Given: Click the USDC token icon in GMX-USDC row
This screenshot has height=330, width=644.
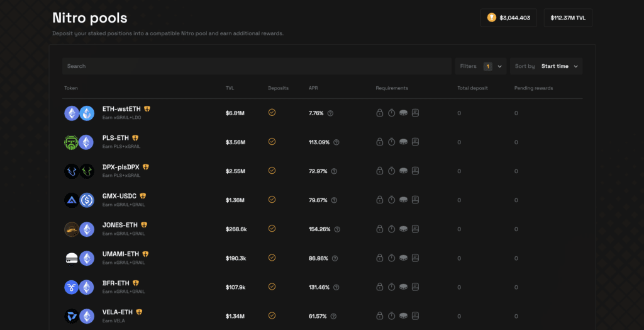Looking at the screenshot, I should [x=87, y=200].
